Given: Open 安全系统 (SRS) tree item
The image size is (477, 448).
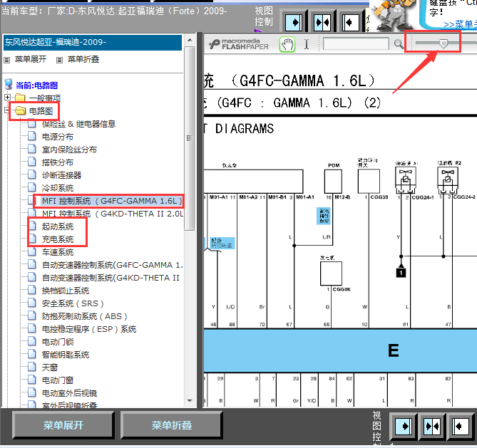Looking at the screenshot, I should 73,303.
